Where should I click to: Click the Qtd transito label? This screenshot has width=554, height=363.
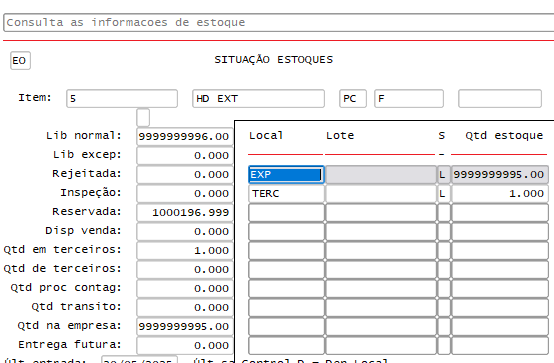point(77,306)
